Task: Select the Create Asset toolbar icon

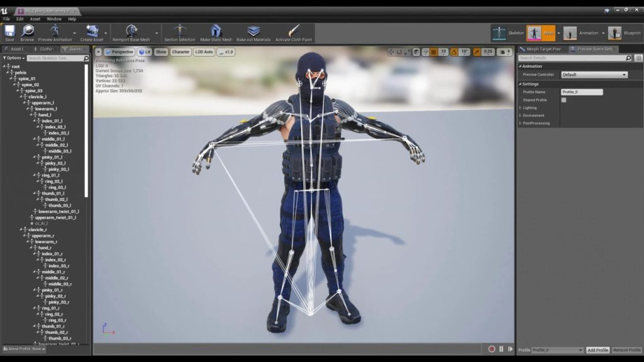Action: point(92,31)
